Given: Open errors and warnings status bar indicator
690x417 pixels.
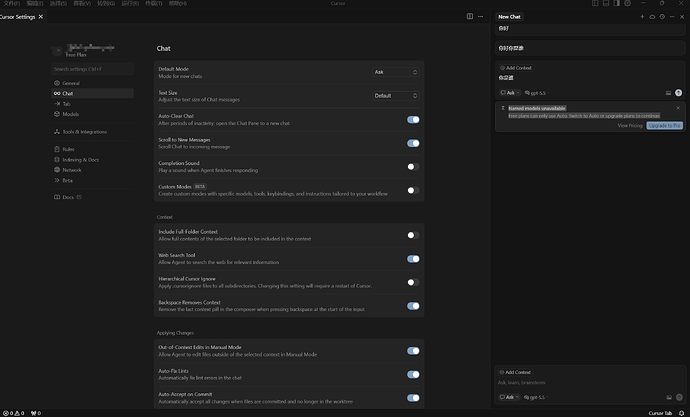Looking at the screenshot, I should (x=13, y=413).
